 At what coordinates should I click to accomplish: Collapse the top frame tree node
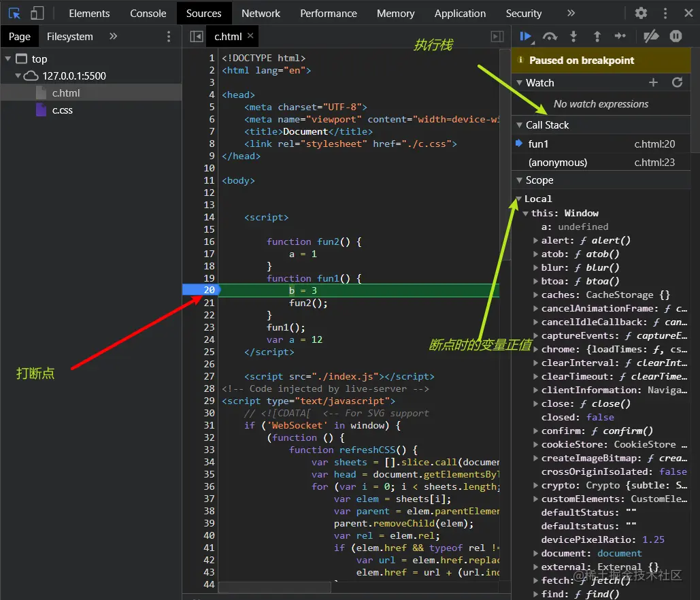[x=8, y=59]
